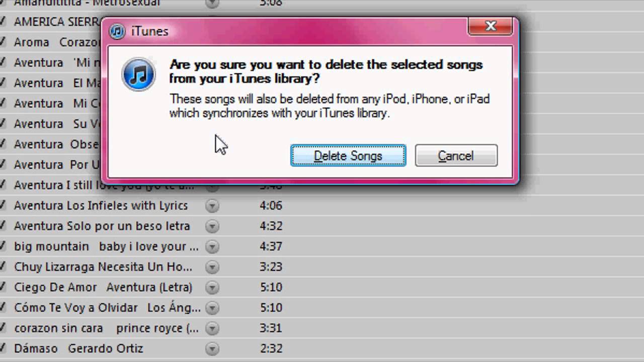Open arrow menu for Ciego De Amor Aventura (Letra)

tap(212, 288)
